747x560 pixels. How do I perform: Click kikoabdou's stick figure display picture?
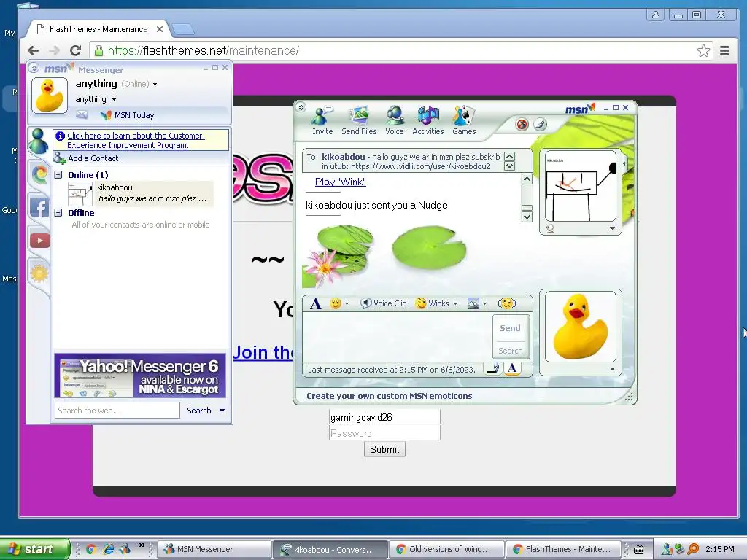580,186
